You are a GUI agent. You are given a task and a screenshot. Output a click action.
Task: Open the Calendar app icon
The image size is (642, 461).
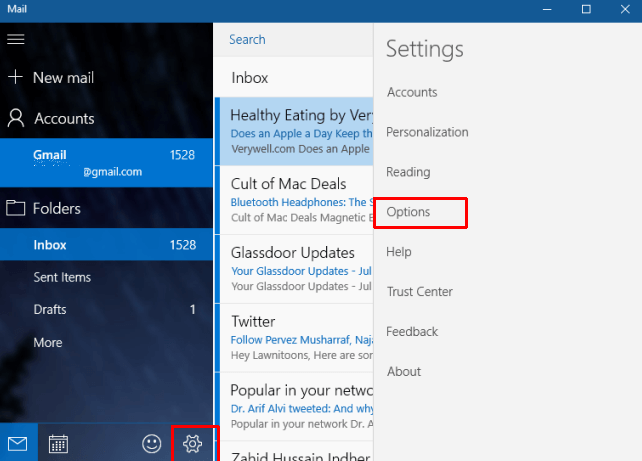(58, 443)
